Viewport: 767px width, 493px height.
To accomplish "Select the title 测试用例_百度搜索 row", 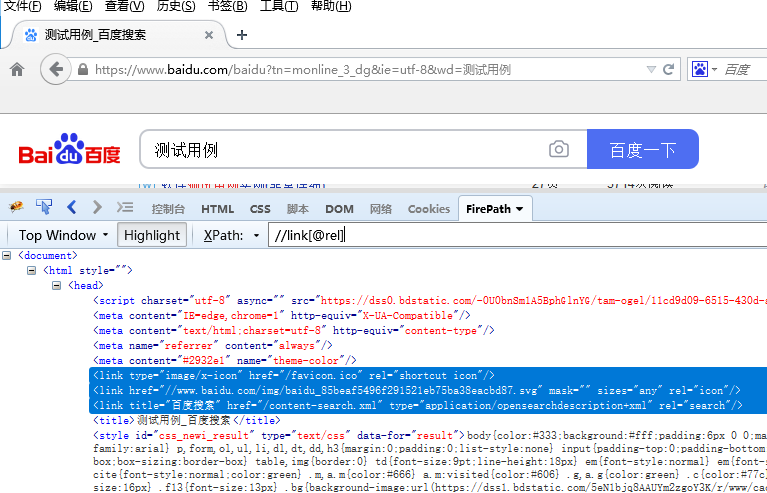I will [x=187, y=420].
